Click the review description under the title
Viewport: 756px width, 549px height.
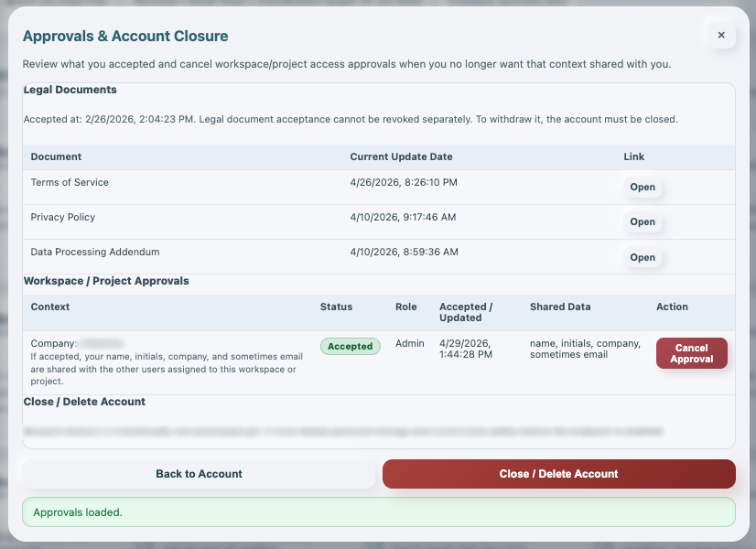[347, 64]
